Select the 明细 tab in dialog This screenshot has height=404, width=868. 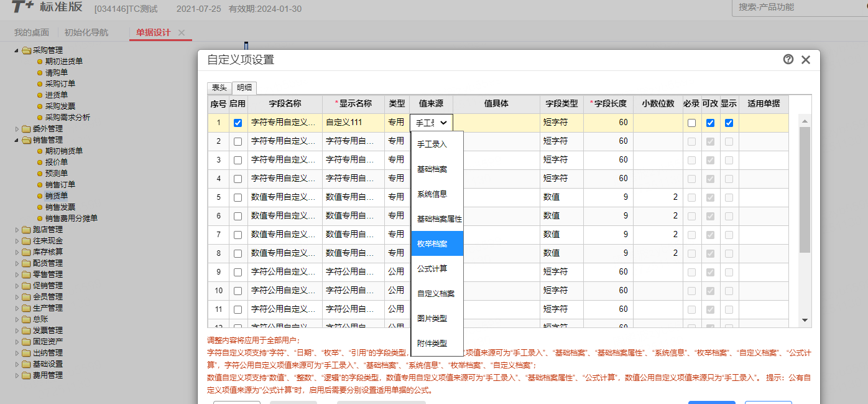point(244,88)
